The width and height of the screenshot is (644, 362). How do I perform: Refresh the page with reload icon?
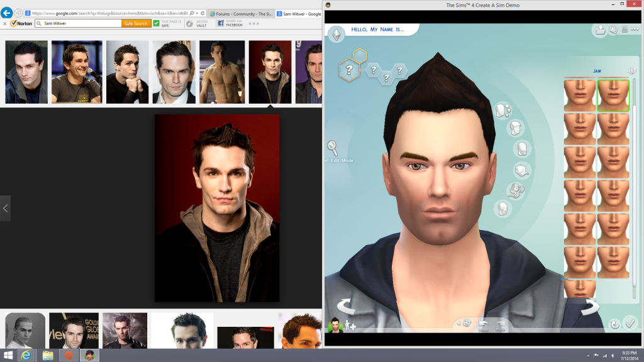tap(203, 13)
